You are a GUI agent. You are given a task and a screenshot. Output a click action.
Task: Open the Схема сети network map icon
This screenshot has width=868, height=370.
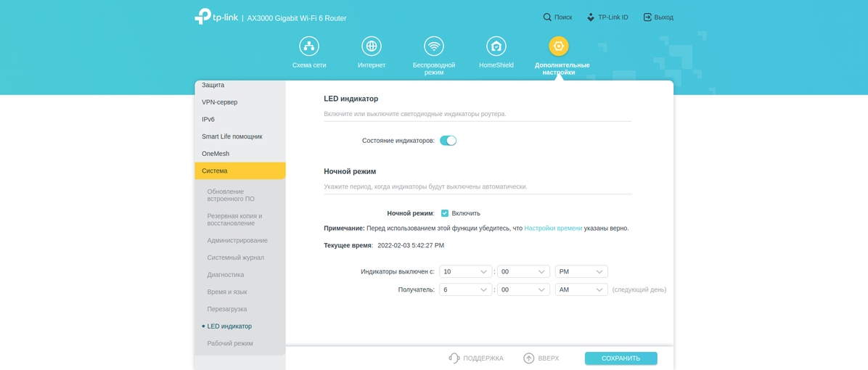[309, 46]
